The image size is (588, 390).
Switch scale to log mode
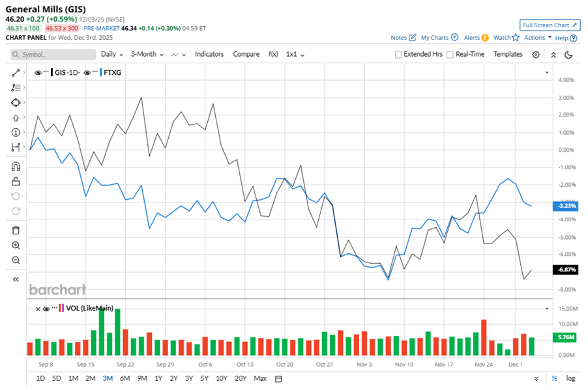pos(570,378)
